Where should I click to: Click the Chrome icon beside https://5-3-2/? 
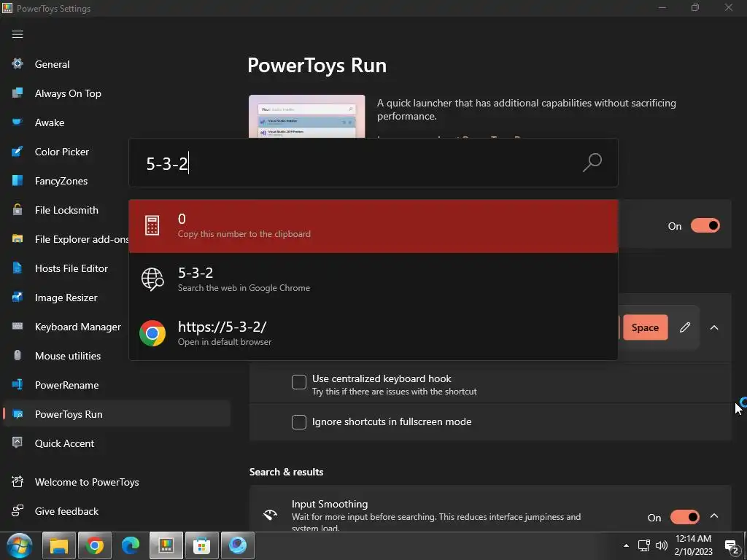point(152,332)
